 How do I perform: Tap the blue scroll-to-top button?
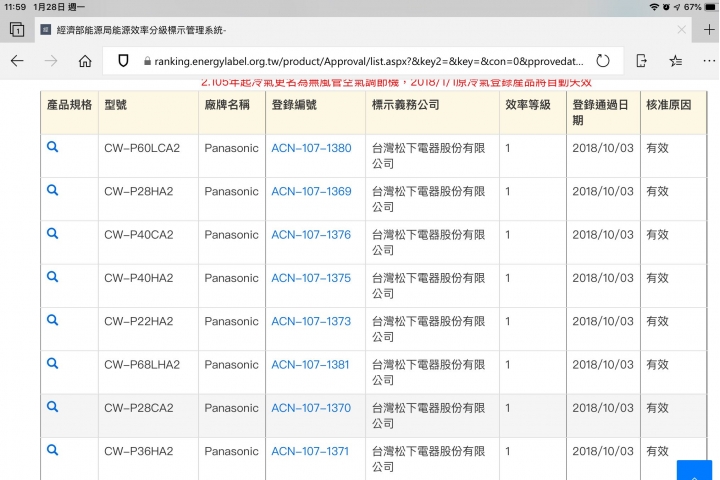(694, 470)
